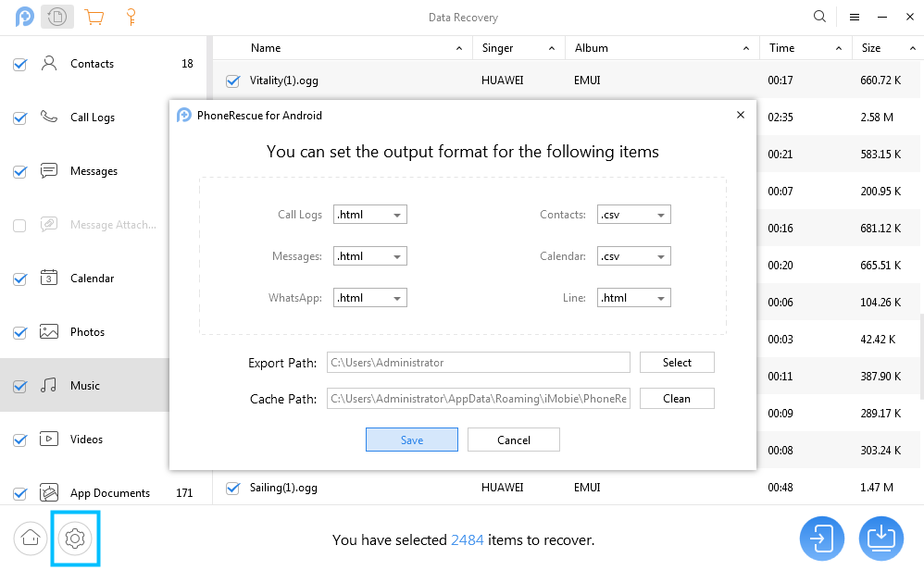Select the App Documents icon
924x570 pixels.
[49, 492]
